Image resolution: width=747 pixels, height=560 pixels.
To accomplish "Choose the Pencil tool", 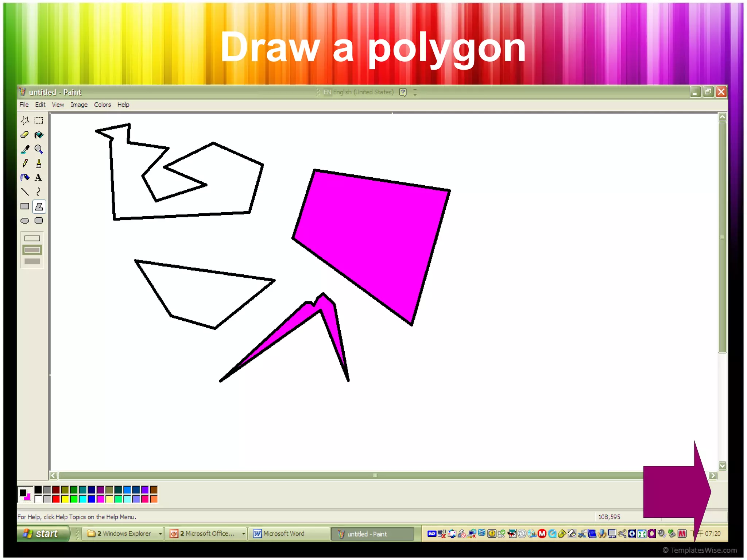I will click(25, 163).
